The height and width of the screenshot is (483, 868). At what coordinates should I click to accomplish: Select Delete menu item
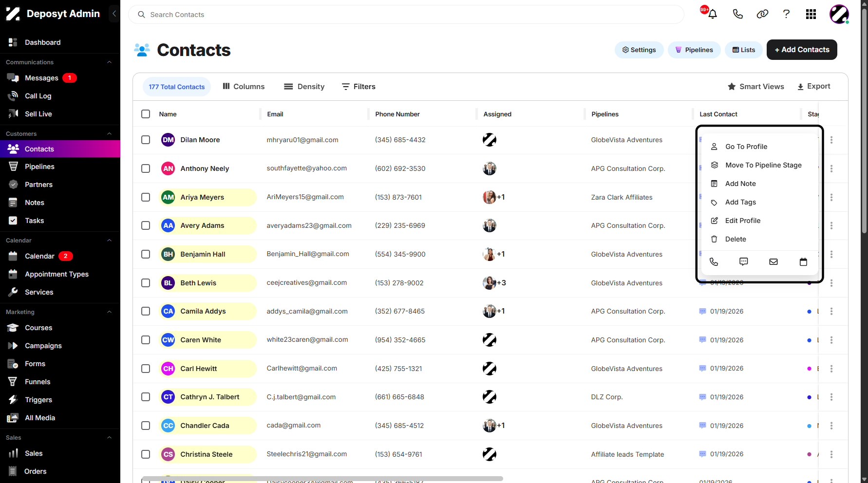[759, 239]
